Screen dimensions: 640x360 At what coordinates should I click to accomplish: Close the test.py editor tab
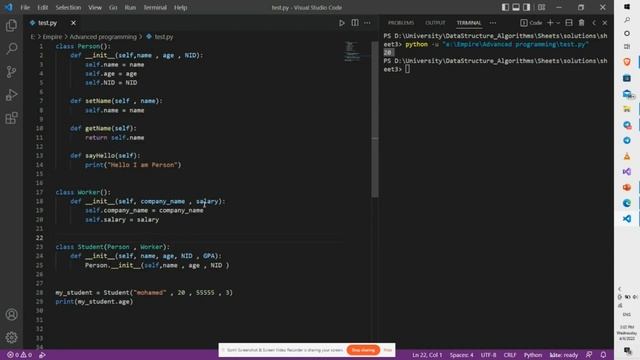click(73, 23)
